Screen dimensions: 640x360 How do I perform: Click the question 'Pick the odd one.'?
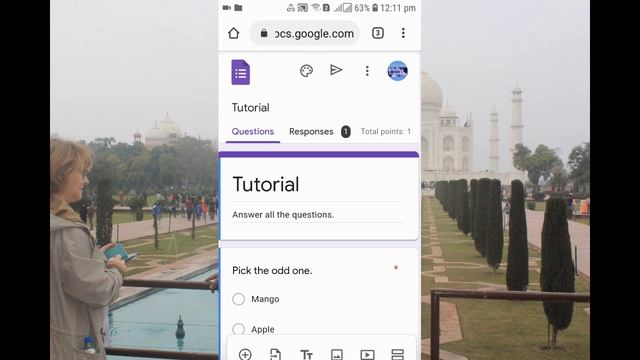pos(272,271)
